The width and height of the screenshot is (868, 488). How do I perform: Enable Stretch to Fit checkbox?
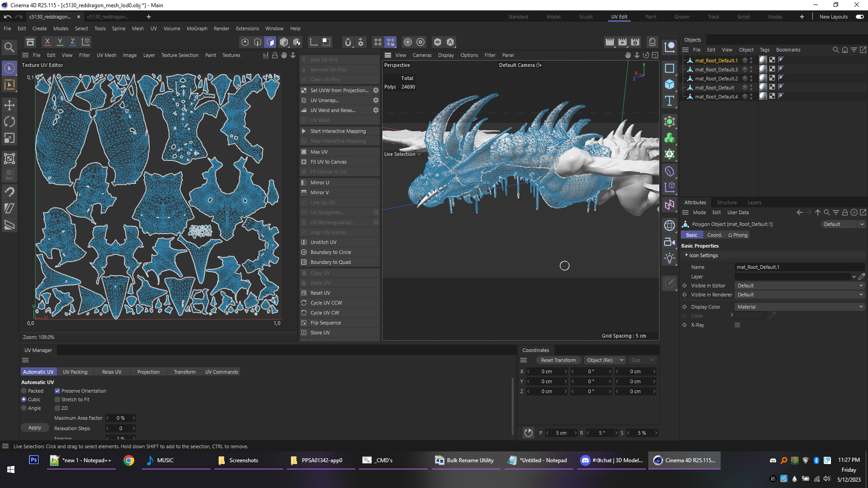coord(57,399)
